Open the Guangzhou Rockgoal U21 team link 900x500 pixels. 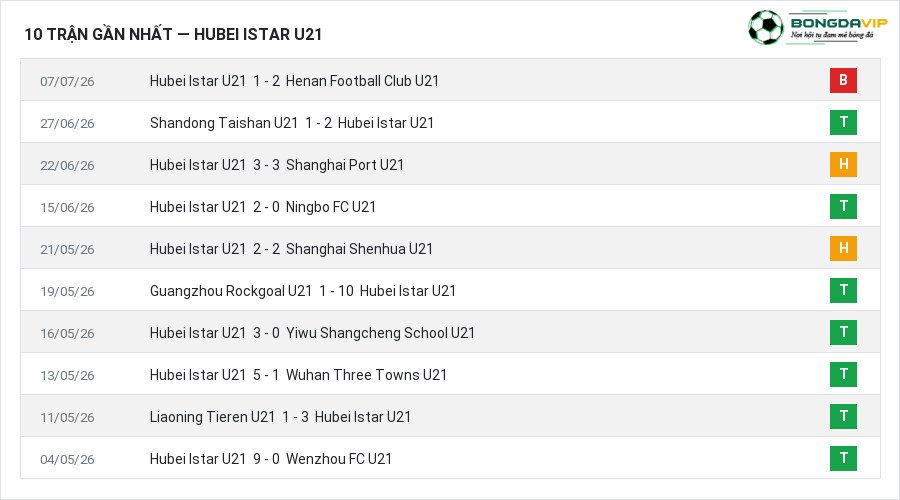(x=231, y=291)
